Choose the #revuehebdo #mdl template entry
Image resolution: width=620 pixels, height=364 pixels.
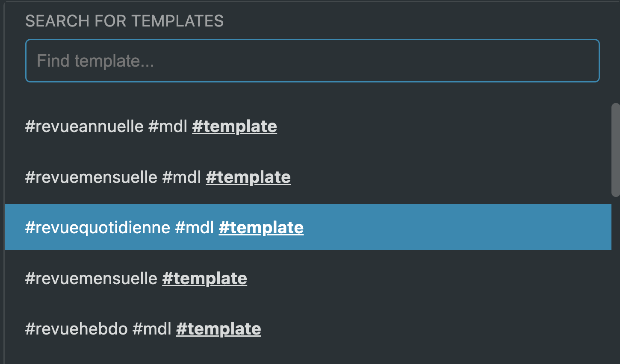pyautogui.click(x=308, y=329)
